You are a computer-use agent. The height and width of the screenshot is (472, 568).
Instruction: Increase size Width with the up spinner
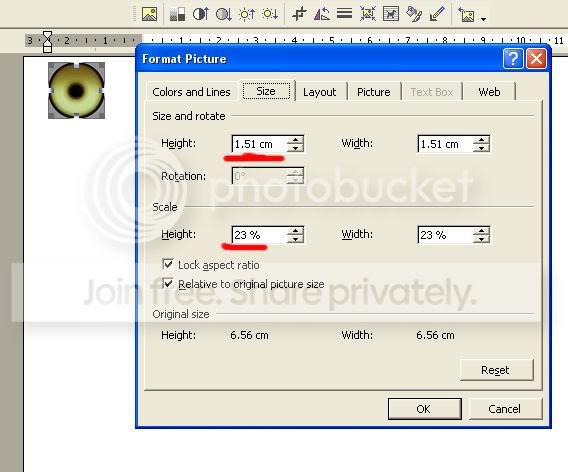pos(481,140)
